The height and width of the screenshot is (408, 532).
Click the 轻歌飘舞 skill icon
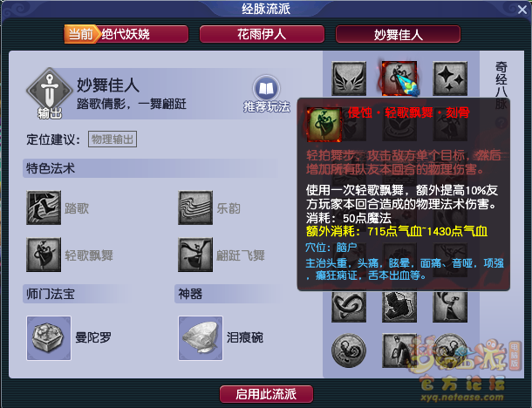(44, 255)
